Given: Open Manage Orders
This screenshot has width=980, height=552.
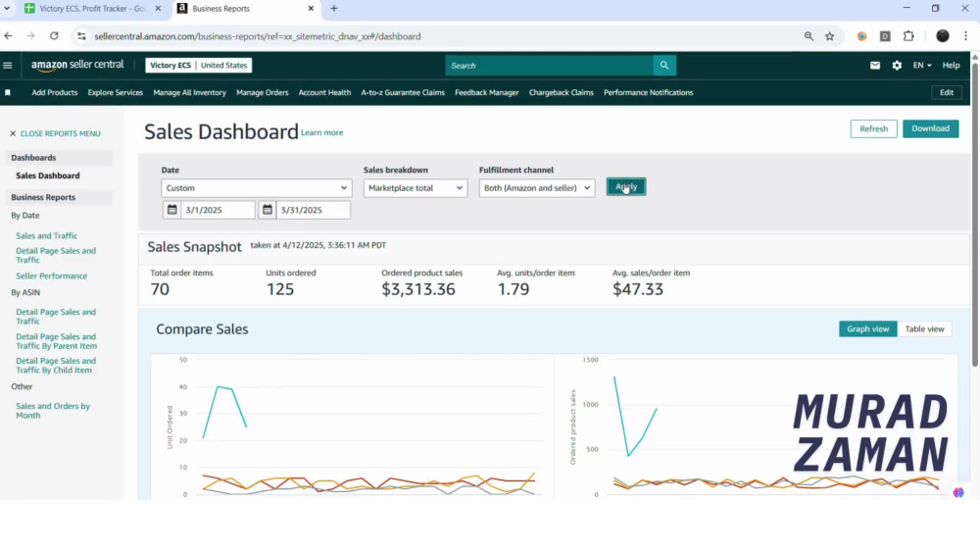Looking at the screenshot, I should point(263,92).
